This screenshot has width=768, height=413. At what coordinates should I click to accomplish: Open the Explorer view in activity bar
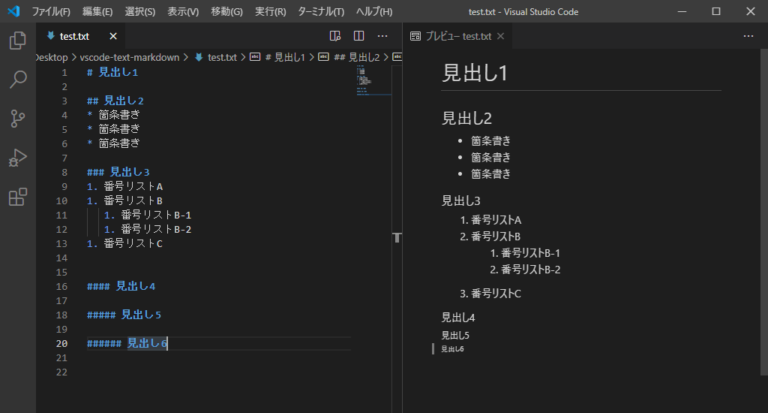click(x=18, y=41)
